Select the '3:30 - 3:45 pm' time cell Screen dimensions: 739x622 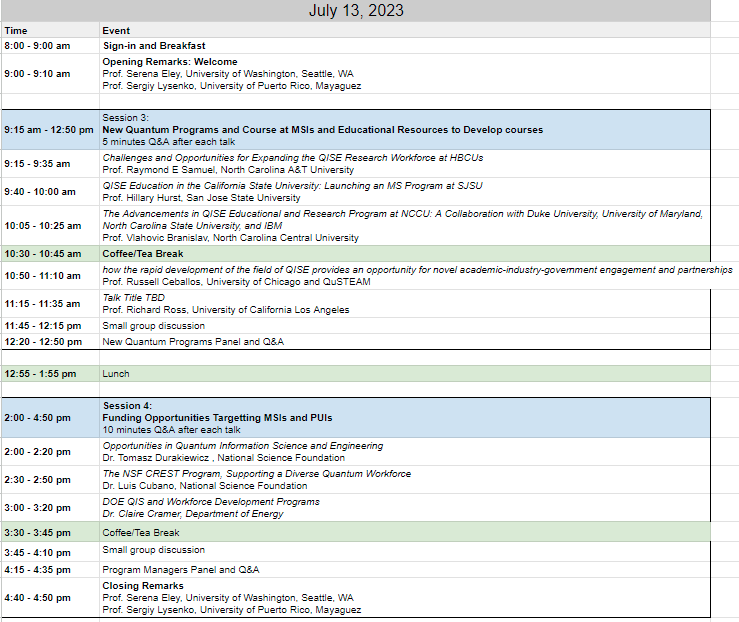(x=50, y=532)
